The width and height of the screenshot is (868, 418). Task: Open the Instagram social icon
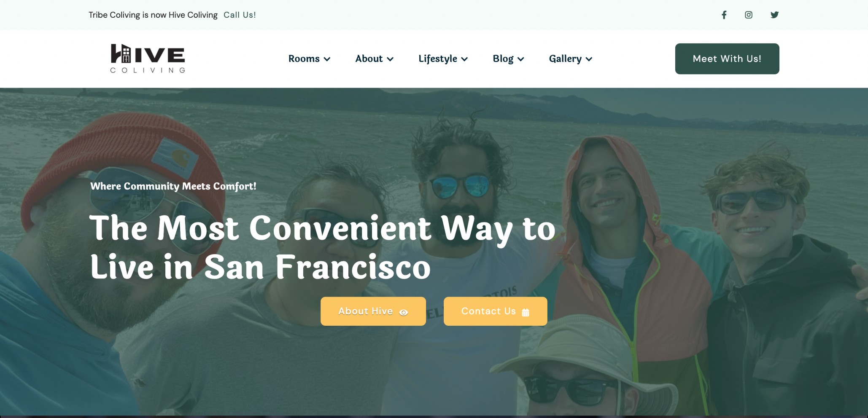749,15
